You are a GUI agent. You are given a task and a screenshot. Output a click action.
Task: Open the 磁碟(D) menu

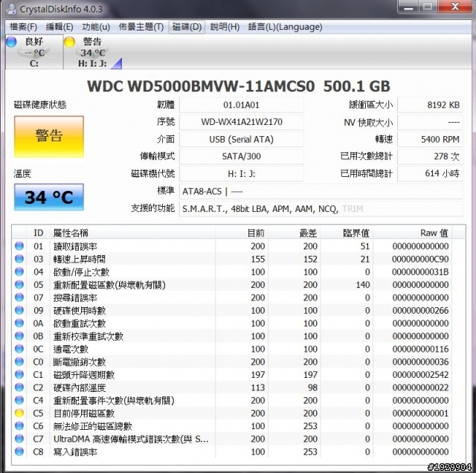coord(187,27)
